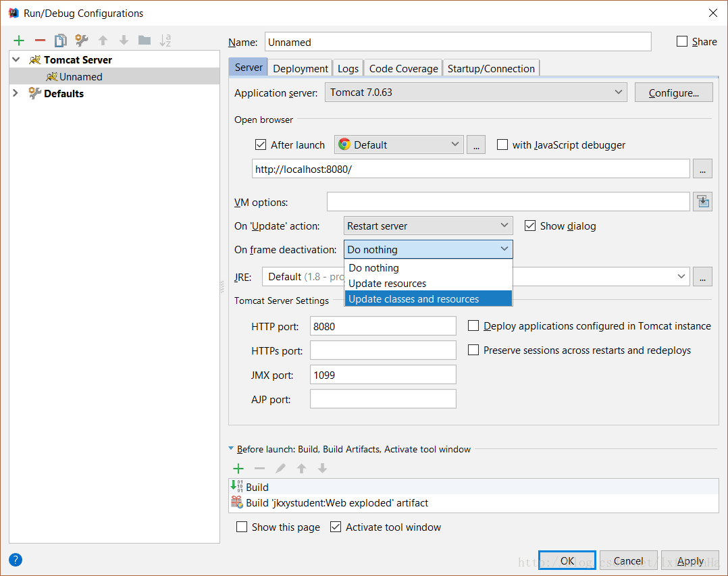Screen dimensions: 728x576
Task: Open URL ellipsis button beside localhost field
Action: [x=702, y=169]
